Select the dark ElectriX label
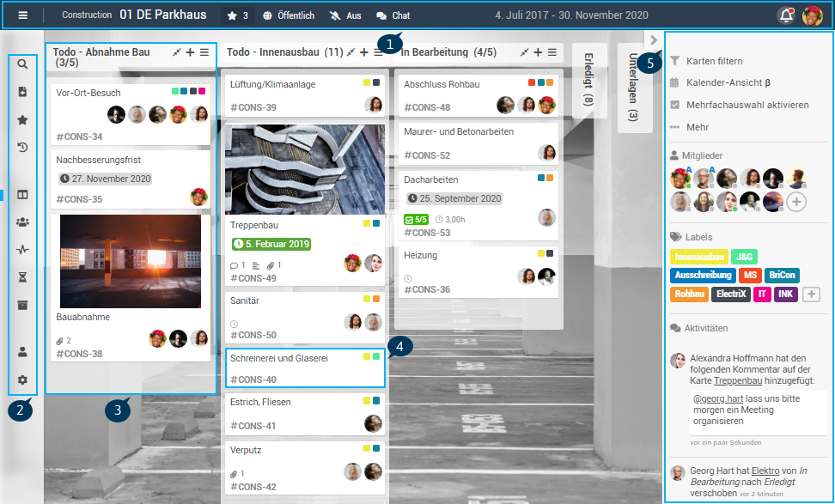The height and width of the screenshot is (504, 835). pos(730,294)
